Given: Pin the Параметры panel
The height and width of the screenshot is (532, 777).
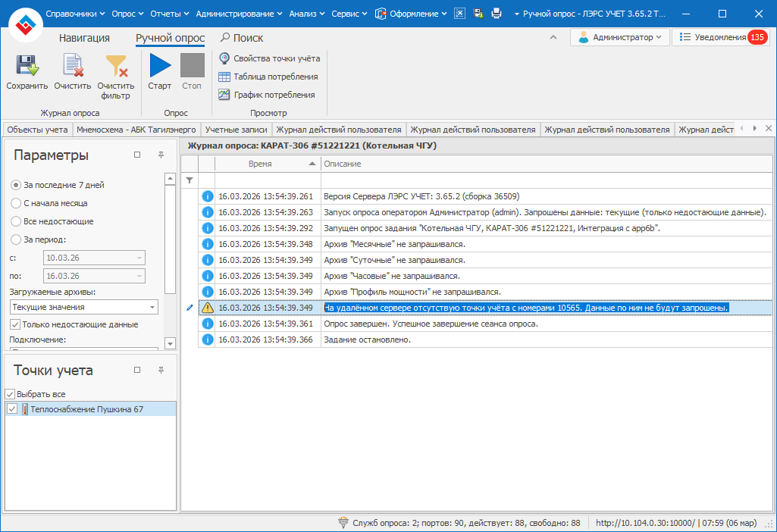Looking at the screenshot, I should (161, 155).
